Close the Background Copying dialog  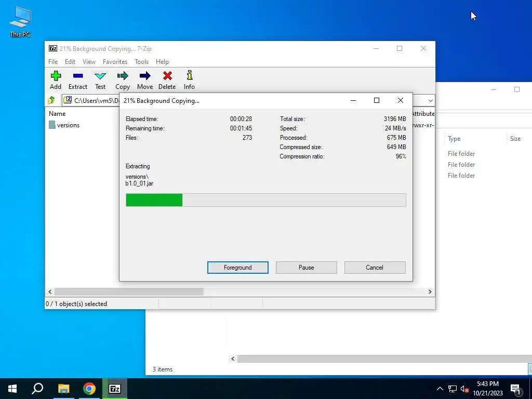pyautogui.click(x=401, y=100)
